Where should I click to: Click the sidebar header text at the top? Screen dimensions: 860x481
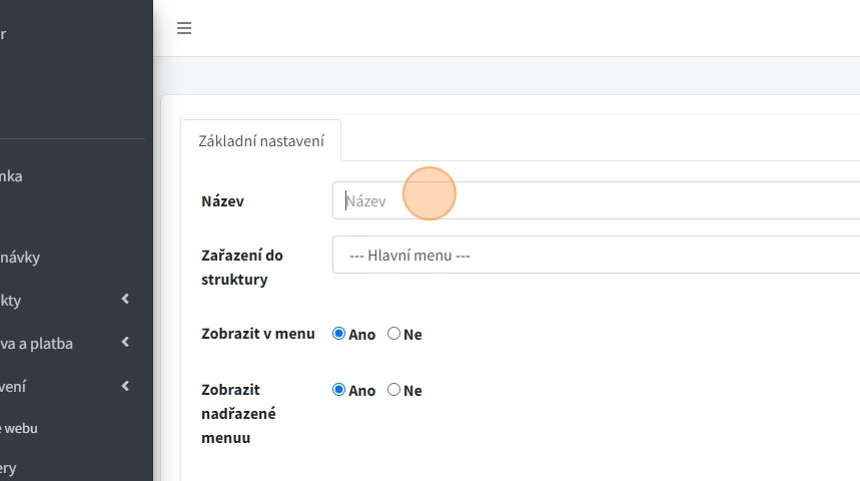(4, 34)
